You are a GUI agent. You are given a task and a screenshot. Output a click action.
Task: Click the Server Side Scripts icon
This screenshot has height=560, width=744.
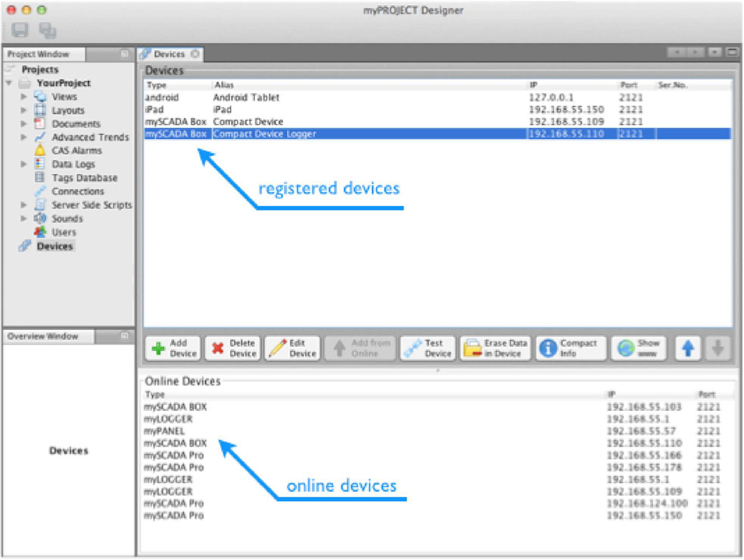[x=40, y=205]
